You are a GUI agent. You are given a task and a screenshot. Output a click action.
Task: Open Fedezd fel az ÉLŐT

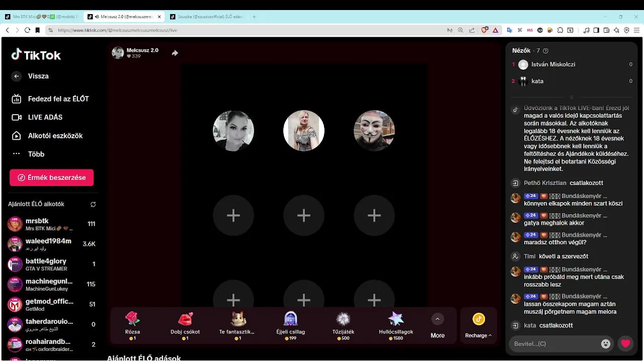(x=50, y=99)
